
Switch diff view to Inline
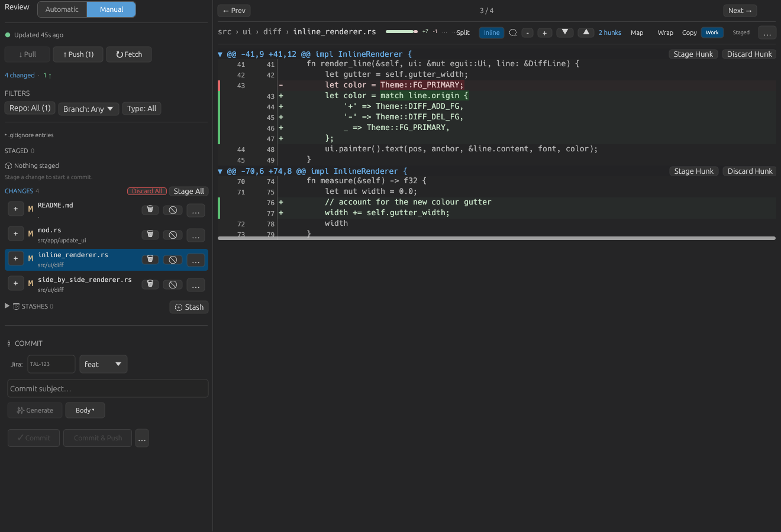[x=492, y=33]
